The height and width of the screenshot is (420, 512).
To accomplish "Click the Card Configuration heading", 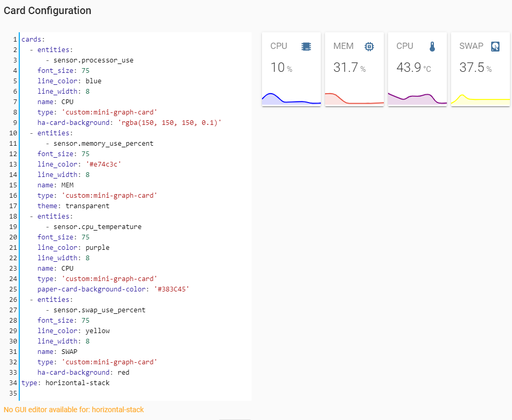I will pyautogui.click(x=47, y=10).
